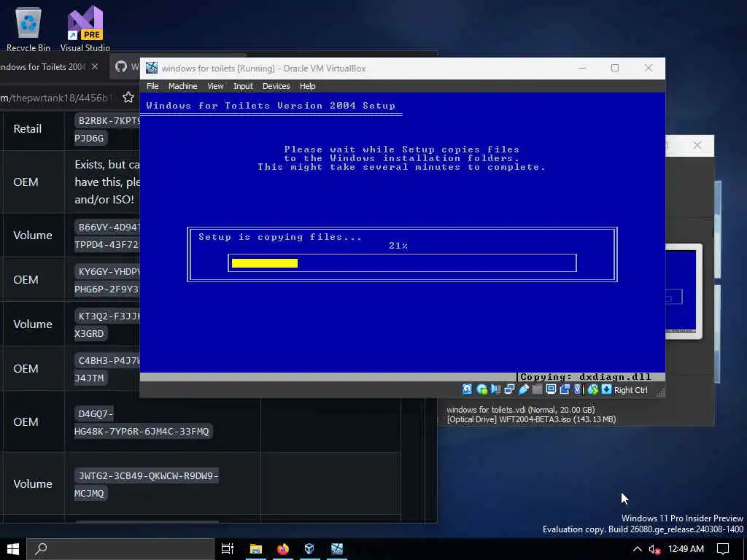The height and width of the screenshot is (560, 747).
Task: Click the mouse integration indicator icon
Action: pos(592,389)
